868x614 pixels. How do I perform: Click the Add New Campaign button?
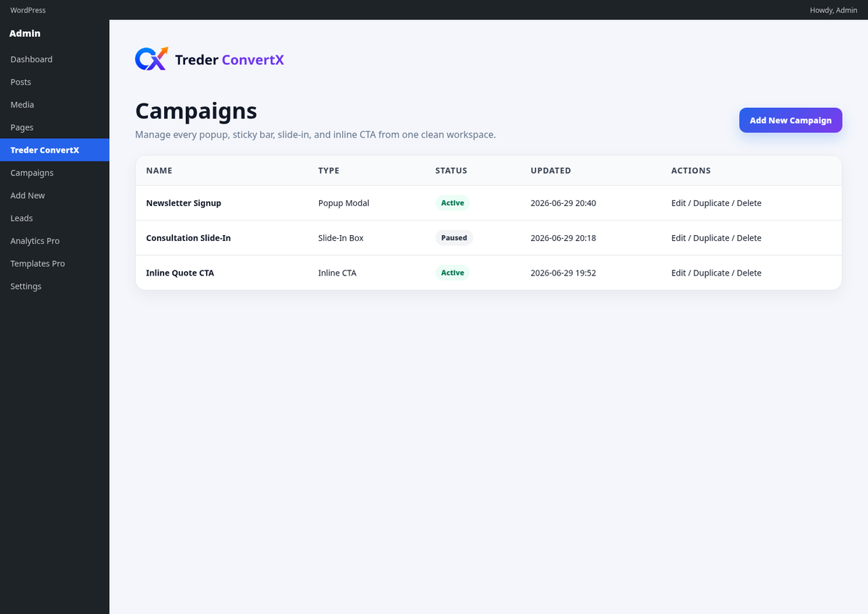pos(791,120)
